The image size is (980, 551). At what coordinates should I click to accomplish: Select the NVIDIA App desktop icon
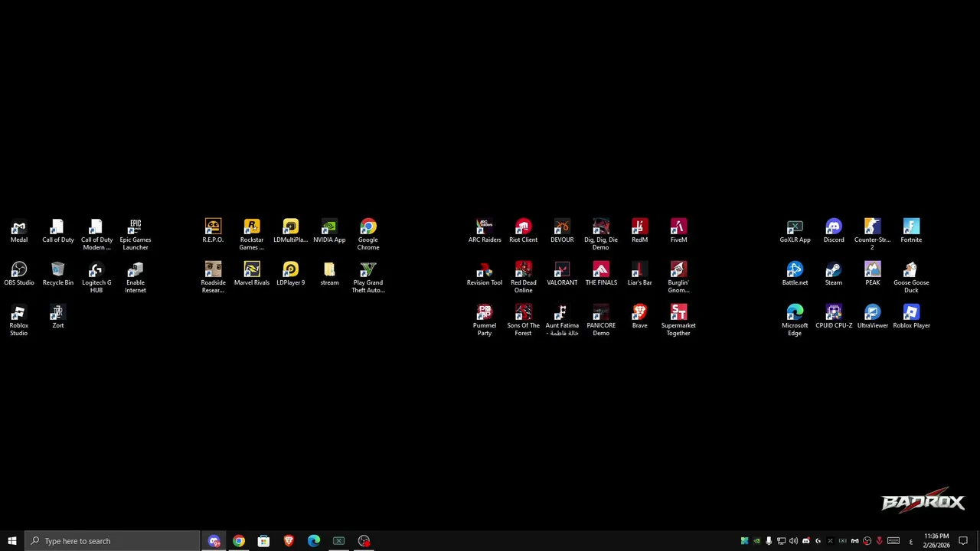pyautogui.click(x=329, y=232)
